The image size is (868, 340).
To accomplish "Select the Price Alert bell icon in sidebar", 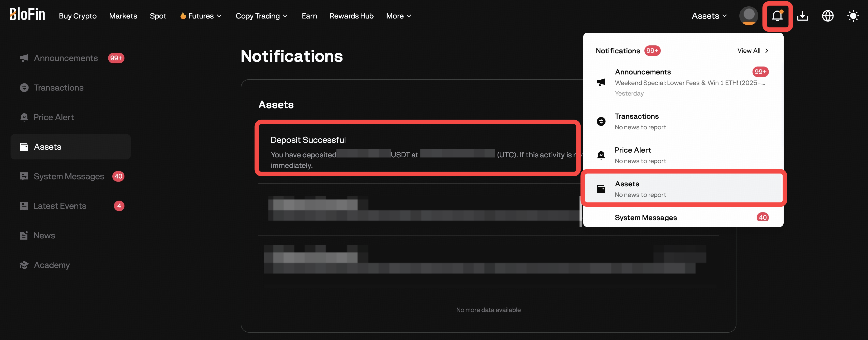I will tap(24, 117).
